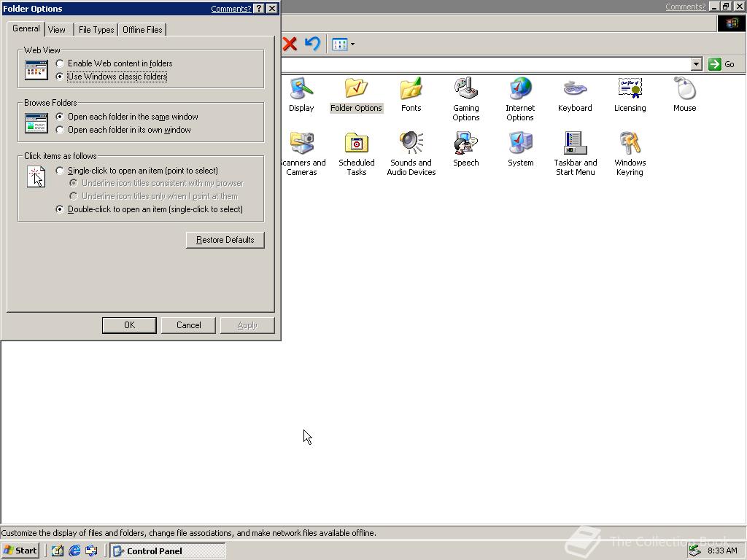Open the Internet Options icon
This screenshot has height=560, width=747.
(x=520, y=99)
